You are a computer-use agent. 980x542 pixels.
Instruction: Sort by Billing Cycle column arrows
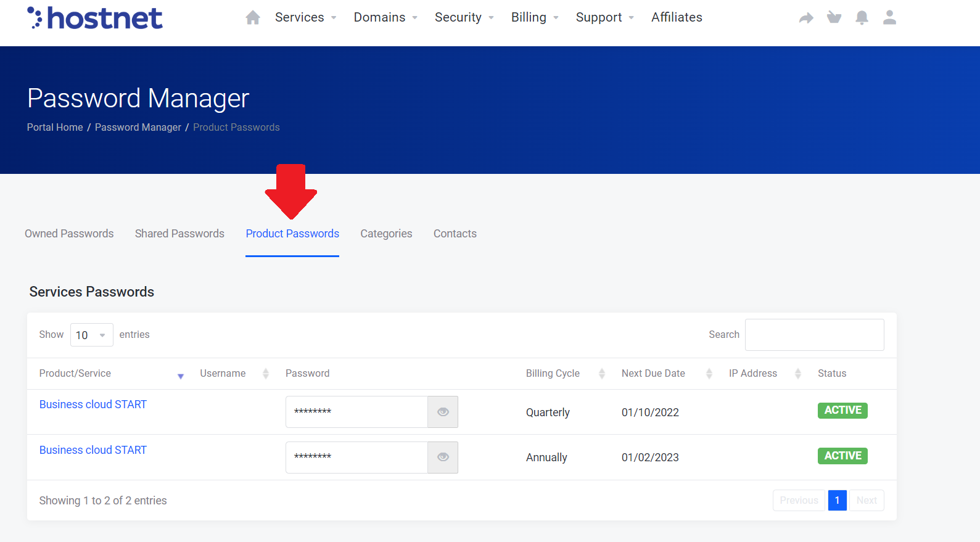coord(602,374)
